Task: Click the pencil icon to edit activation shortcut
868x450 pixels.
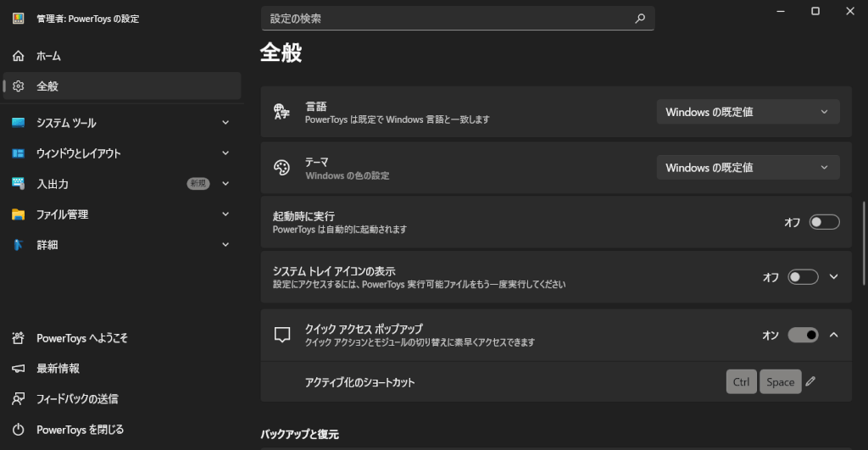Action: pos(810,382)
